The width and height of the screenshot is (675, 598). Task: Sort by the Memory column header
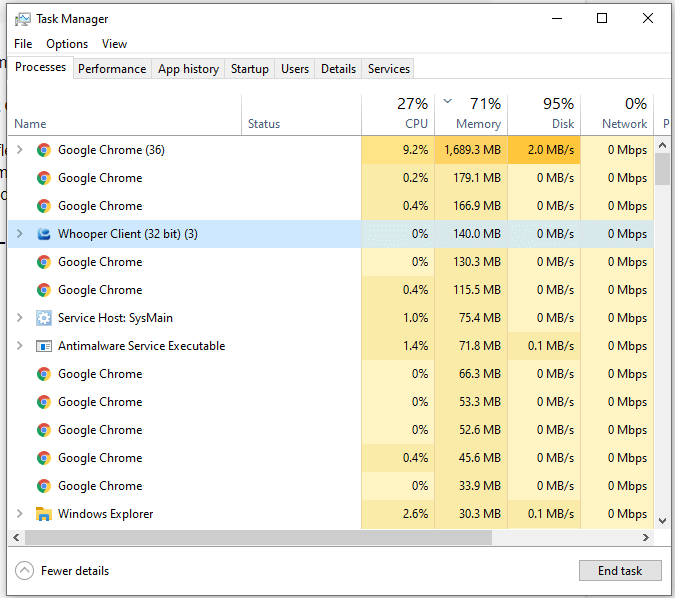coord(471,115)
